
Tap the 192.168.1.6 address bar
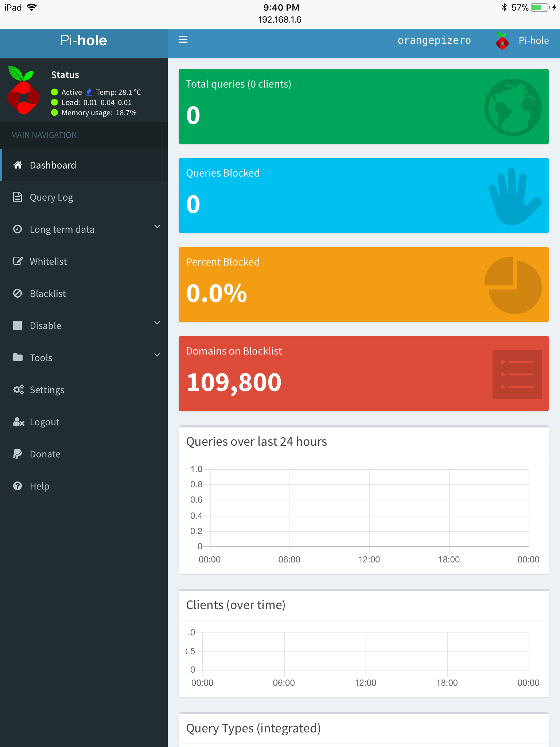tap(280, 20)
